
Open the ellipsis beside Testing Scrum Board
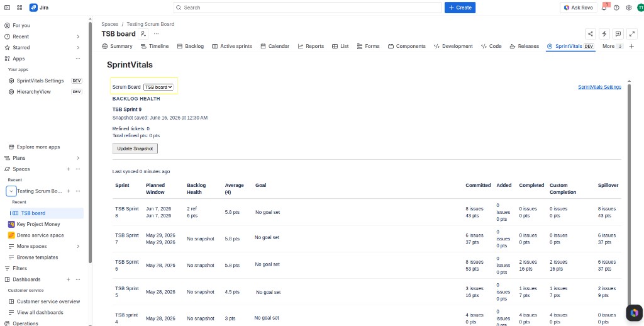78,191
